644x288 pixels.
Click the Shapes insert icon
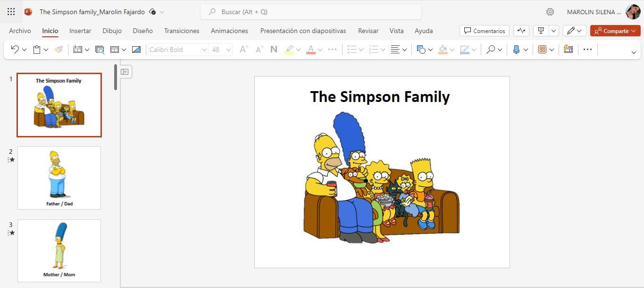pos(421,49)
